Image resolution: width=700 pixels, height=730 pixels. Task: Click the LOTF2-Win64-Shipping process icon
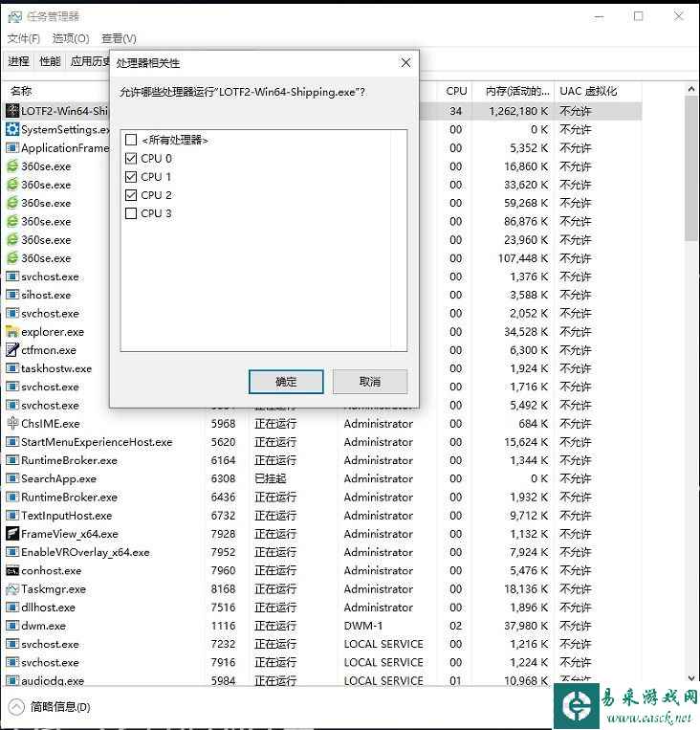tap(12, 111)
